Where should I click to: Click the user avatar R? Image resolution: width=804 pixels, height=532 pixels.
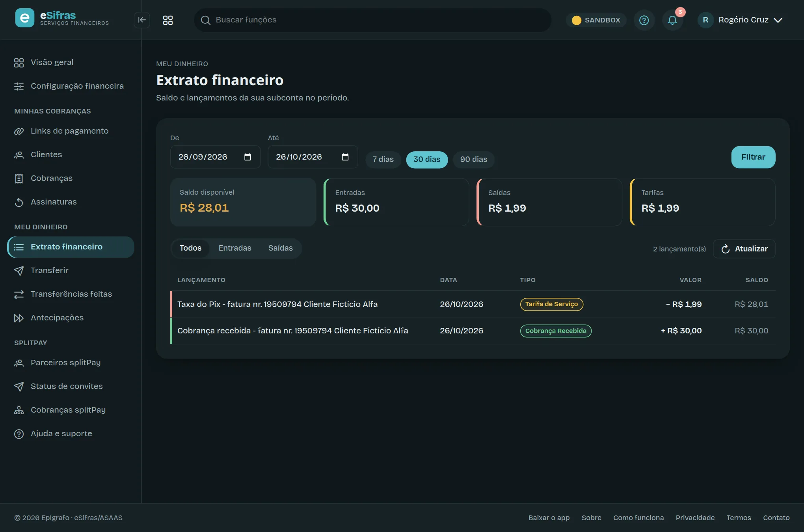705,20
